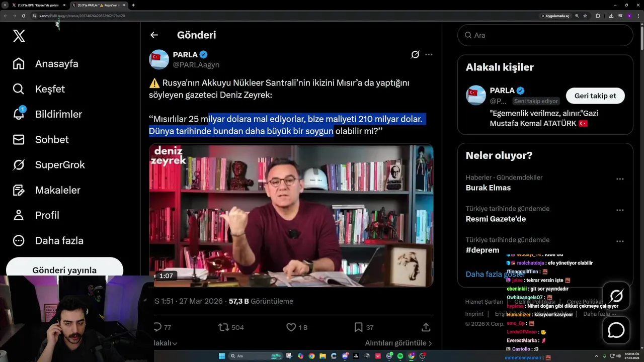This screenshot has width=644, height=362.
Task: Reload the page
Action: 23,16
